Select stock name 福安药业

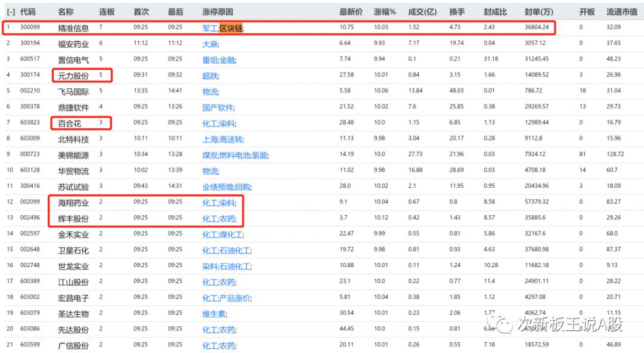point(73,44)
